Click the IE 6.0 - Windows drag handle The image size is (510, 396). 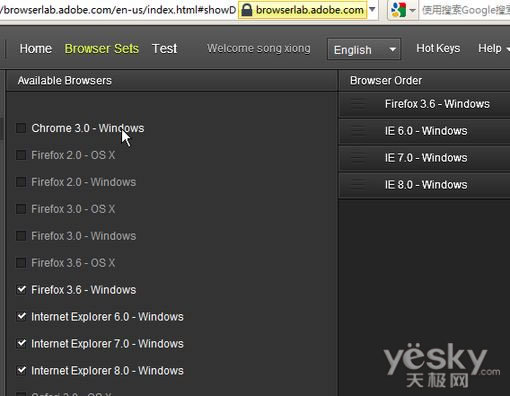point(358,131)
